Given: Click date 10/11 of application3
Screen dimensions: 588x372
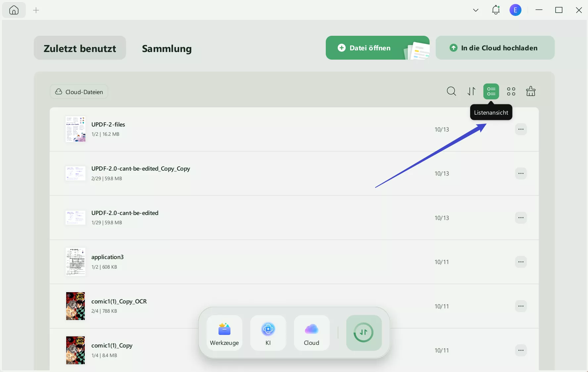Looking at the screenshot, I should [442, 262].
